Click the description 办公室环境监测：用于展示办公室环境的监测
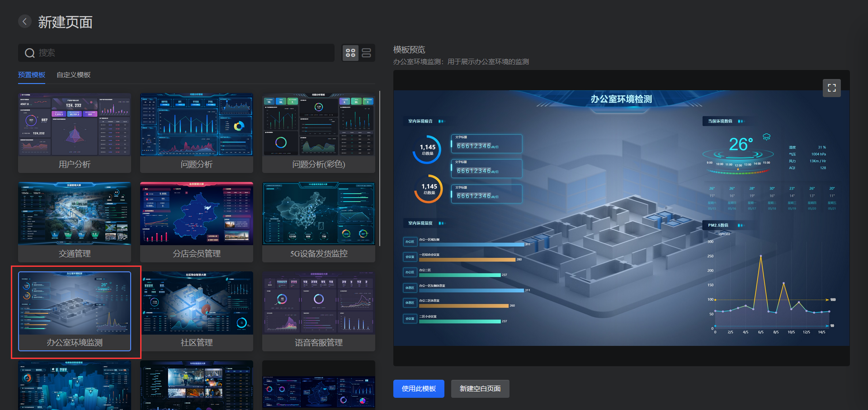The height and width of the screenshot is (410, 868). point(461,62)
